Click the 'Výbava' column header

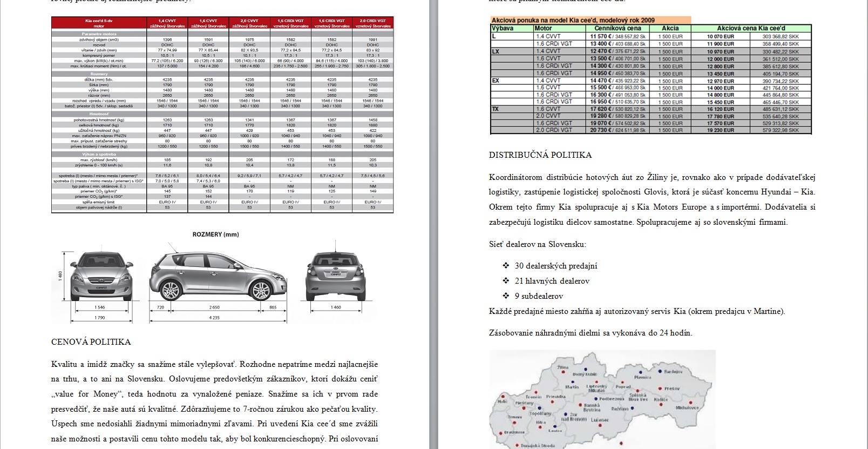(x=503, y=28)
